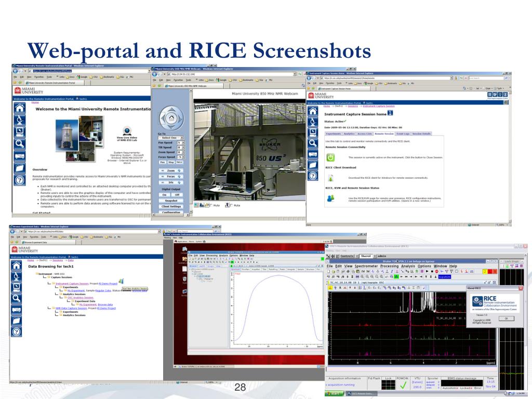Image resolution: width=532 pixels, height=399 pixels.
Task: Click the folder icon in Instrument Capture sidebar
Action: (x=313, y=165)
